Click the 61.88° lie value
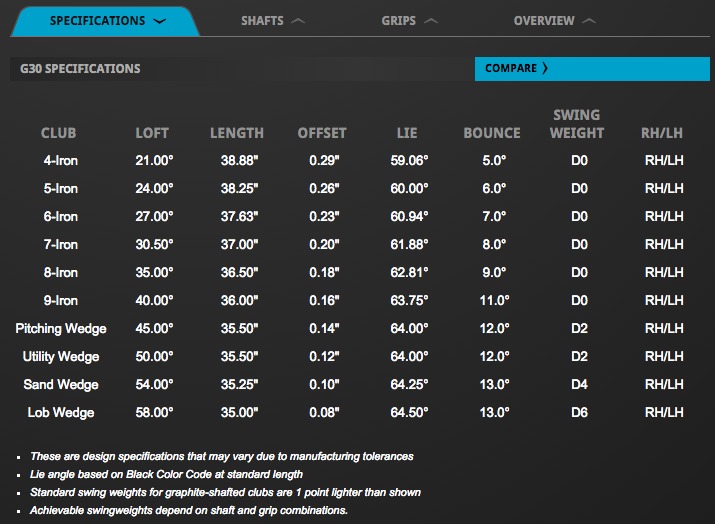This screenshot has width=715, height=524. (409, 245)
